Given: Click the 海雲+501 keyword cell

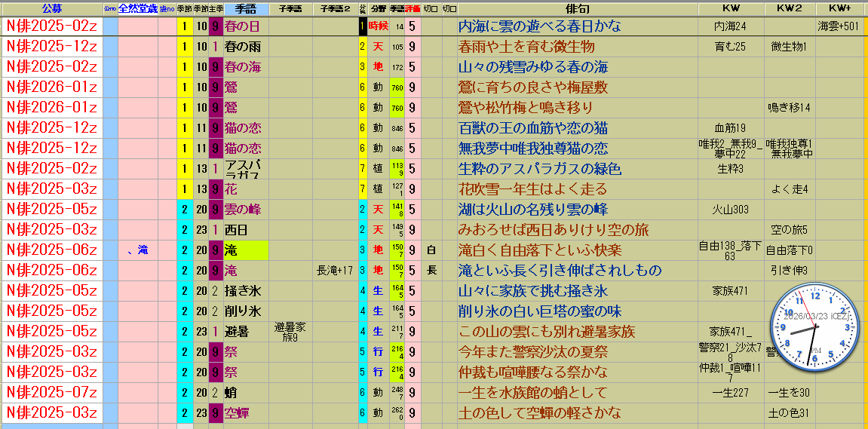Looking at the screenshot, I should (x=839, y=26).
